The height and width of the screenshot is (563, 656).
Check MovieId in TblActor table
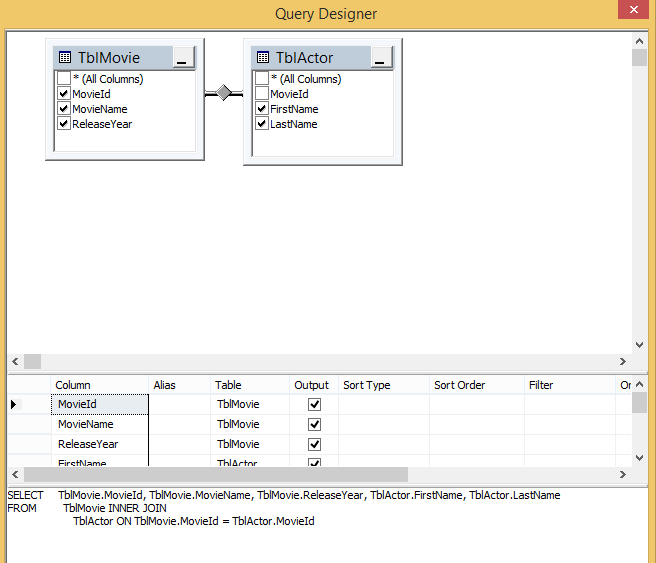tap(261, 94)
